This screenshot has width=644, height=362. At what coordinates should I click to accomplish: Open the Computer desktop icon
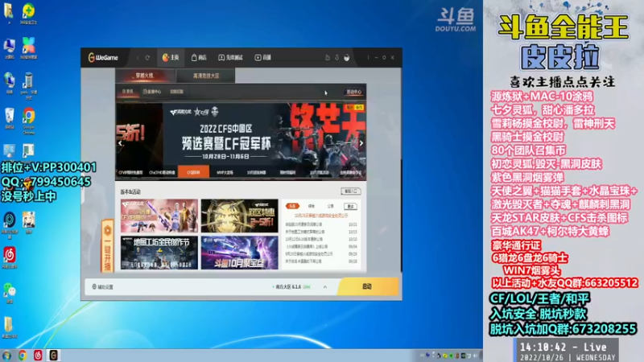(9, 49)
